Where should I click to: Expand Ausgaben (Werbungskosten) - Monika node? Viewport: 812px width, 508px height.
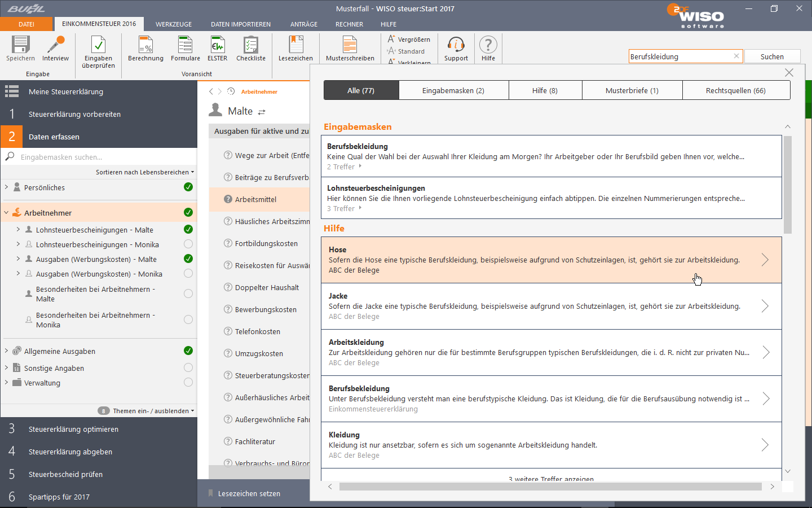pos(18,273)
